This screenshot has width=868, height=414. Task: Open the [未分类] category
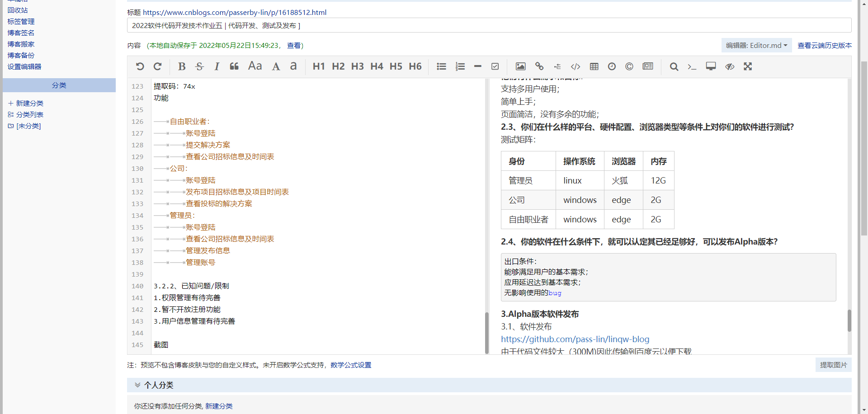click(24, 126)
